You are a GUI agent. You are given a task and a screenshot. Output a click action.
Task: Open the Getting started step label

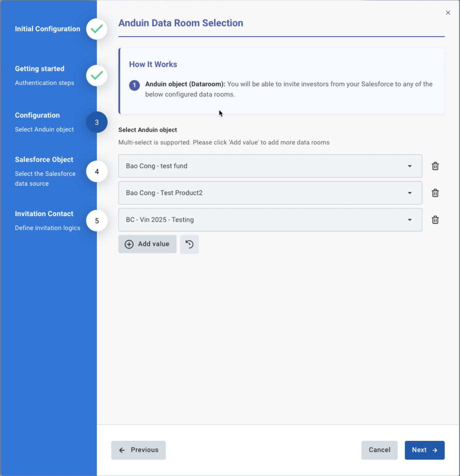pos(40,69)
